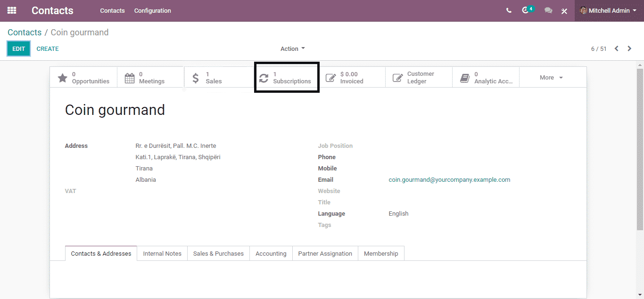The width and height of the screenshot is (644, 299).
Task: Open the activities clock icon with badge
Action: coord(526,10)
